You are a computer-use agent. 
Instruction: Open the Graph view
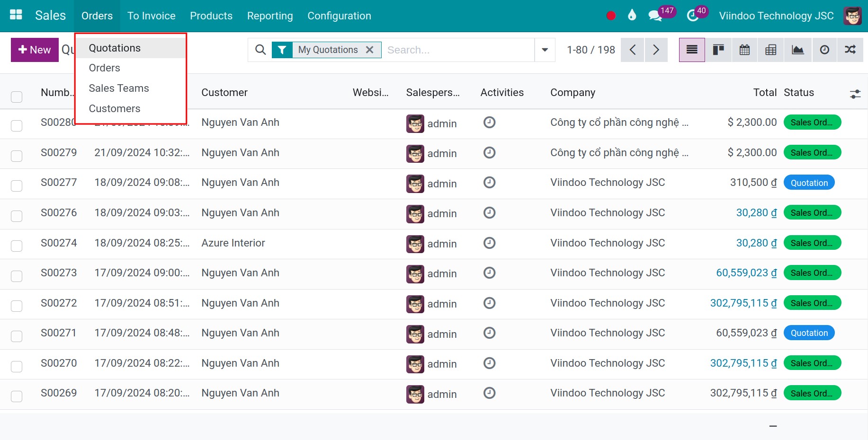tap(797, 50)
